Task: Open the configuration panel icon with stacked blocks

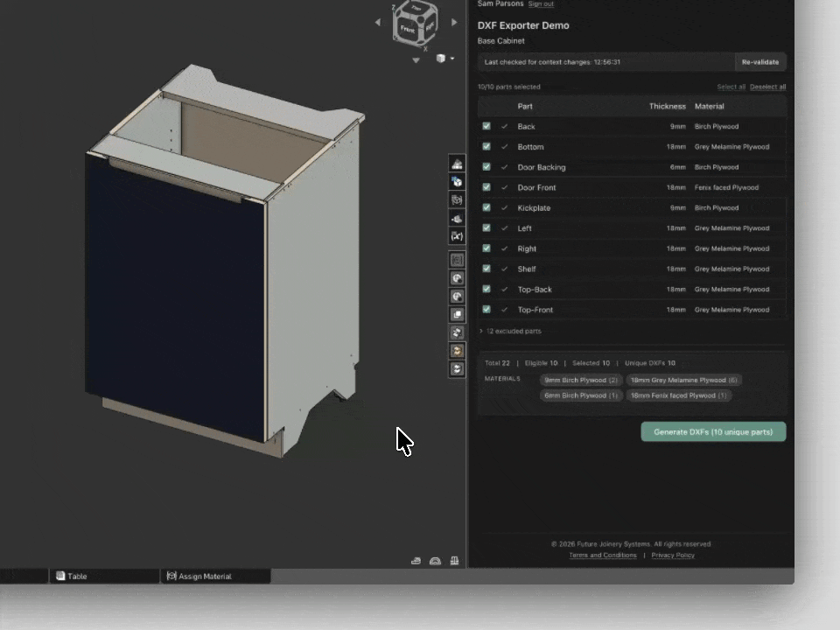Action: (x=457, y=164)
